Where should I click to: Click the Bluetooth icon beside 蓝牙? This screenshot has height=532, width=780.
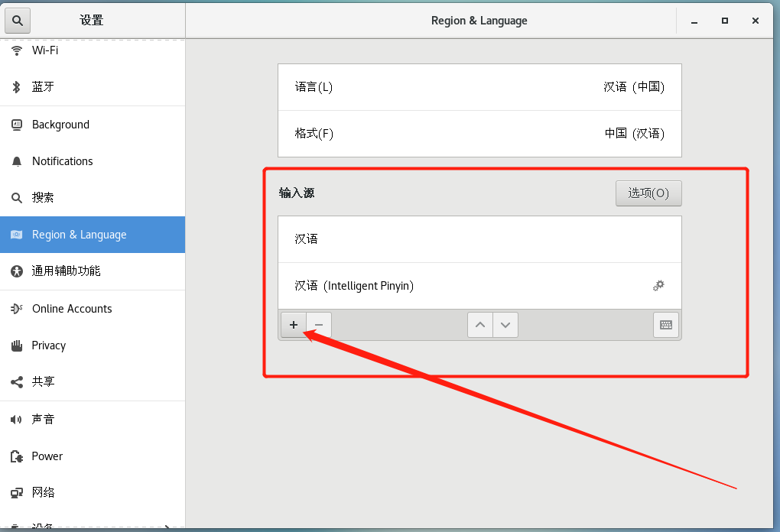[16, 87]
